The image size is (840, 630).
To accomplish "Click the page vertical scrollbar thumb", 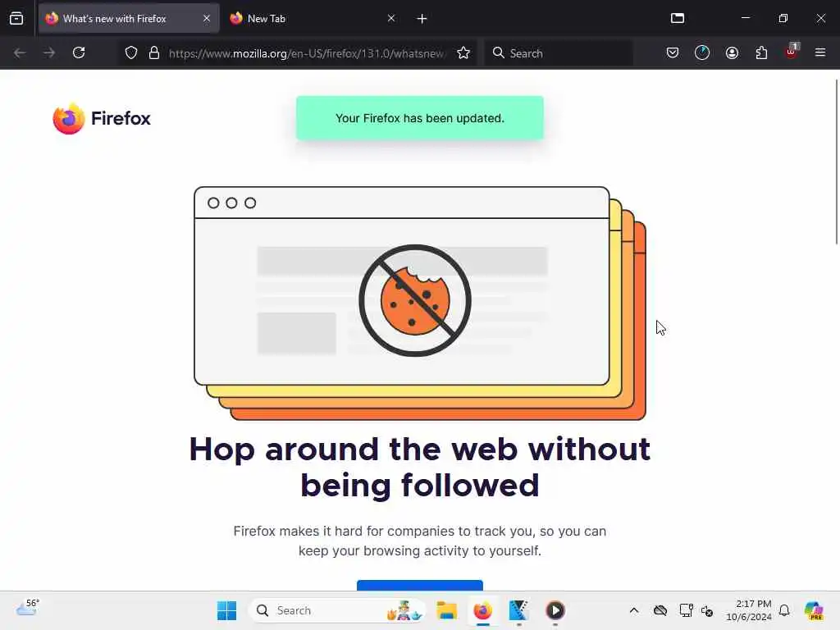I will point(837,162).
